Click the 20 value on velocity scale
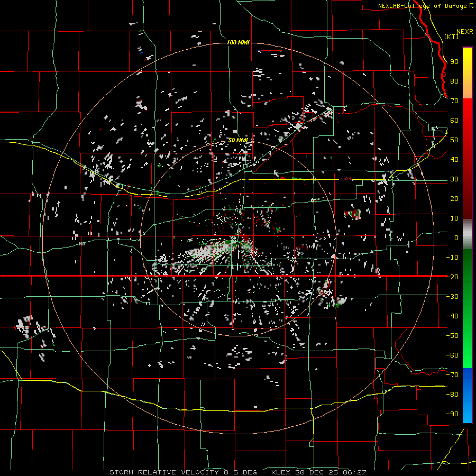 (x=454, y=199)
